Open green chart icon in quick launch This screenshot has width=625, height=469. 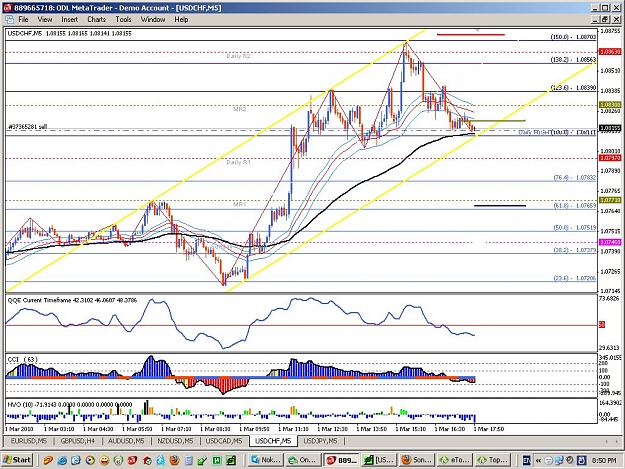point(231,461)
